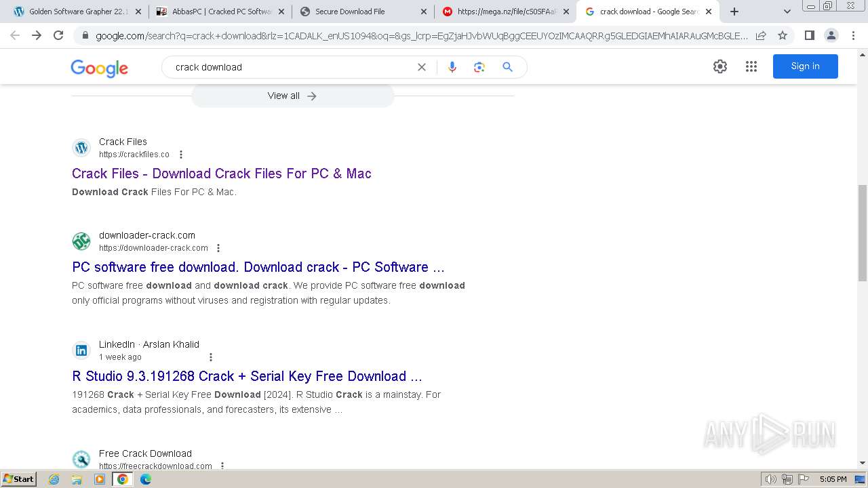Click the scrollbar down arrow
The height and width of the screenshot is (488, 868).
click(x=862, y=463)
